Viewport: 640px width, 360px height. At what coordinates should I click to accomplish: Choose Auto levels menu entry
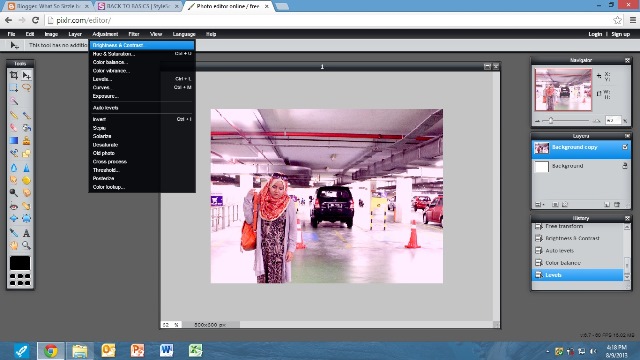(142, 108)
